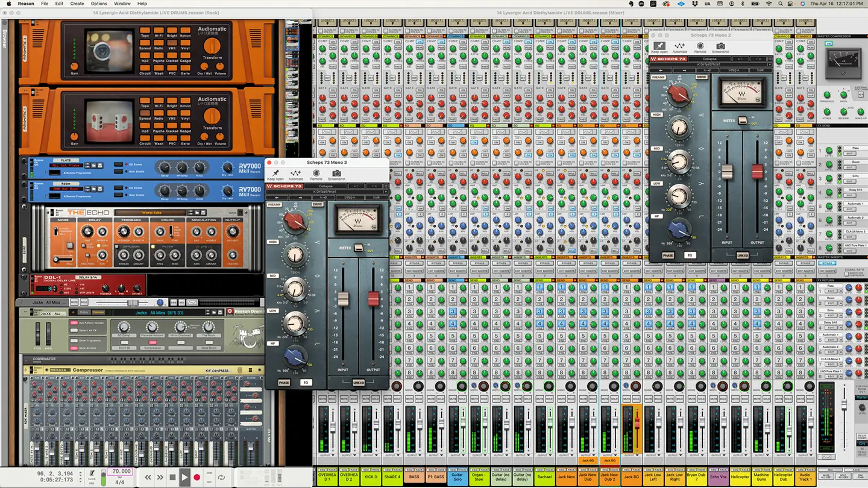The width and height of the screenshot is (868, 488).
Task: Click the Apple menu icon
Action: tap(8, 4)
